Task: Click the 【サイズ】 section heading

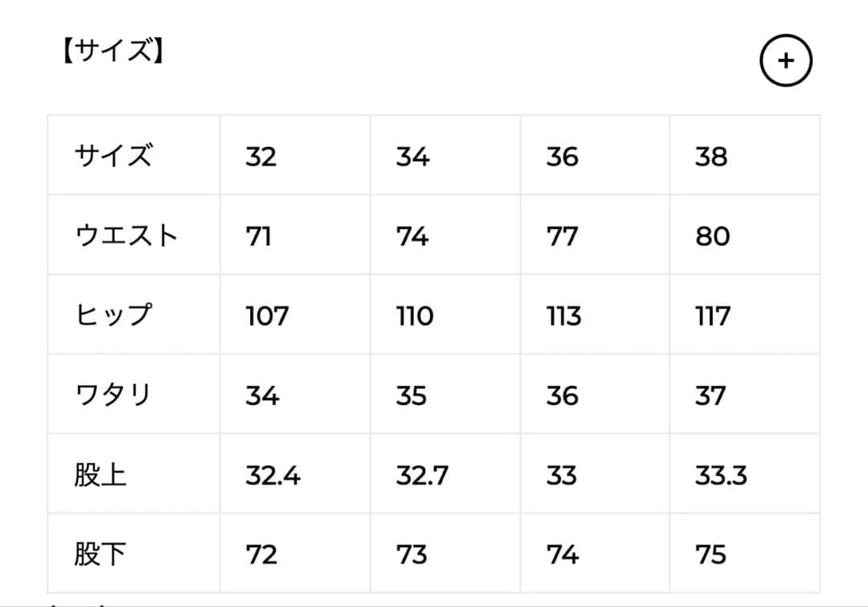Action: (x=113, y=52)
